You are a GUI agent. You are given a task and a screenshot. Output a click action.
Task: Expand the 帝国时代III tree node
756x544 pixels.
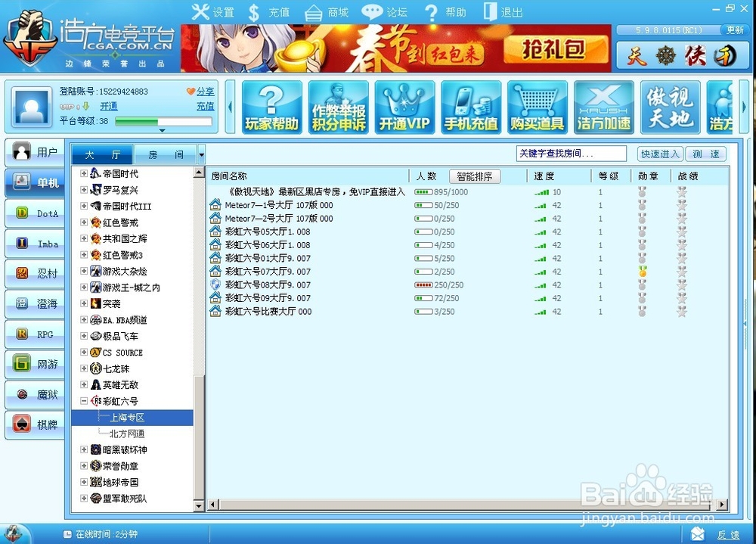84,206
